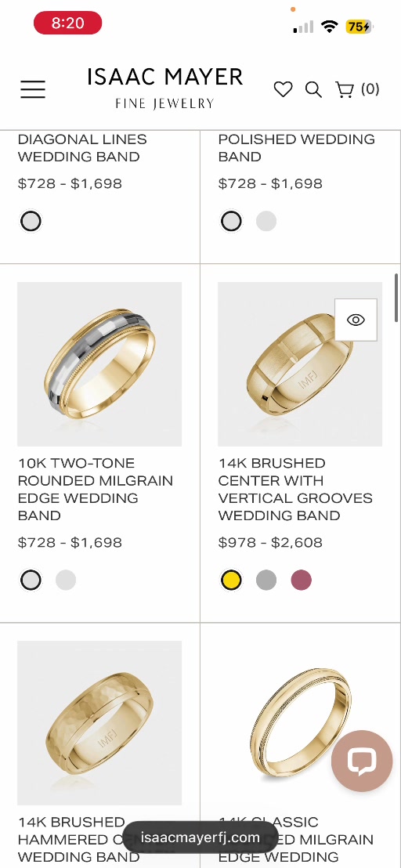Image resolution: width=401 pixels, height=868 pixels.
Task: Select rose gold swatch for 14K brushed band
Action: (301, 580)
